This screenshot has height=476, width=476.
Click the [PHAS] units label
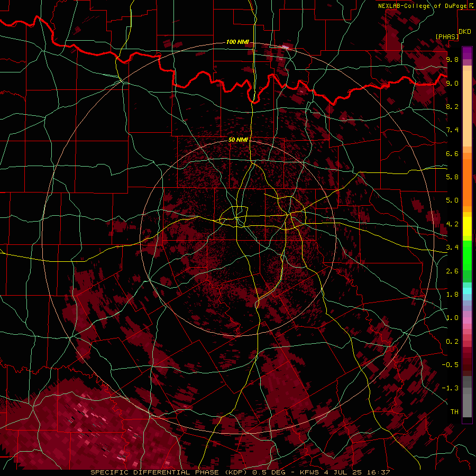click(x=447, y=36)
